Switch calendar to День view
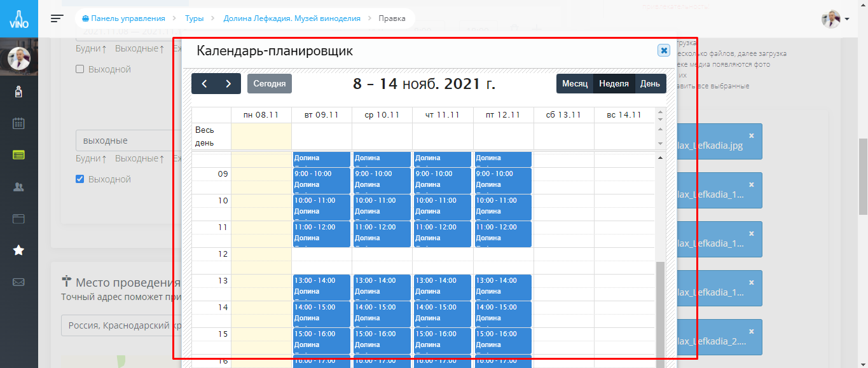Screen dimensions: 868x368 650,84
